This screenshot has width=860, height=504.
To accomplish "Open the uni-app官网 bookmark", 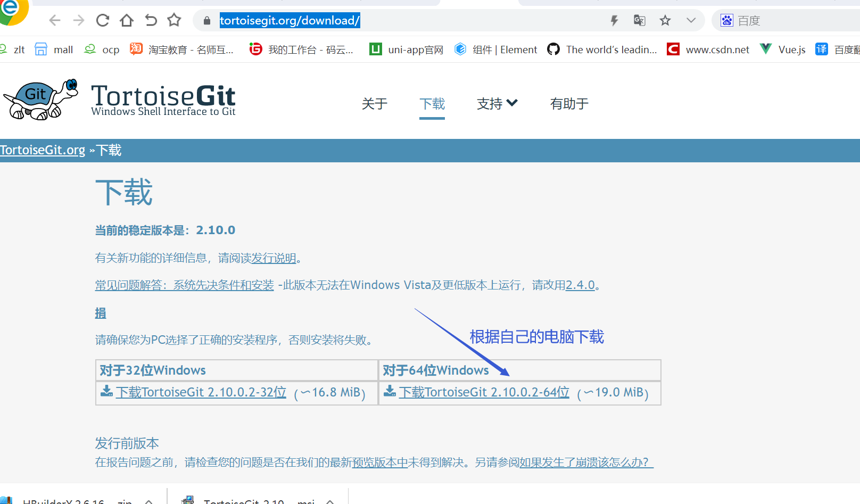I will [407, 49].
